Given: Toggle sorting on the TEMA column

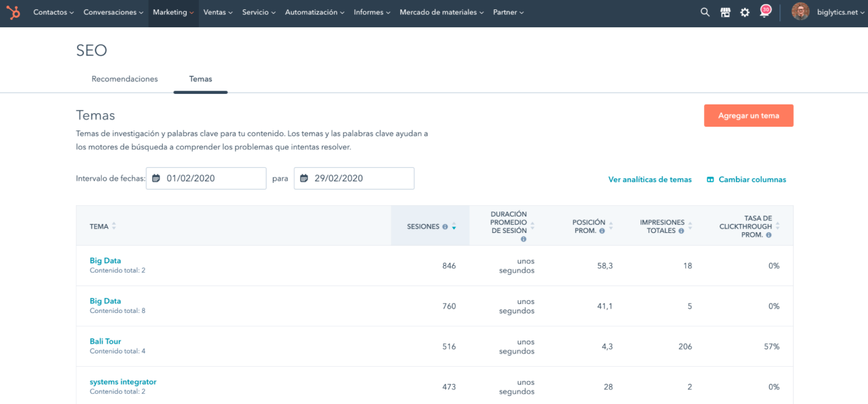Looking at the screenshot, I should (x=113, y=226).
